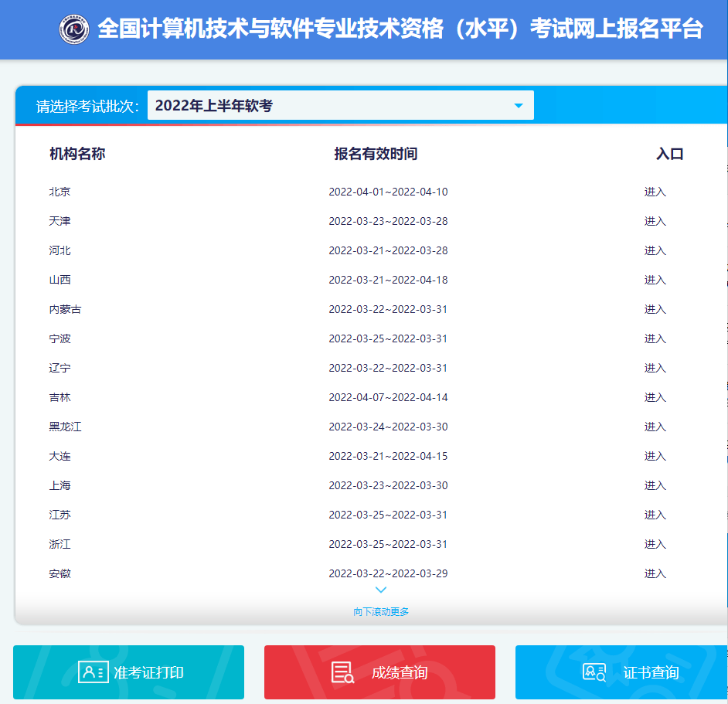Click the exam platform logo emblem

[74, 29]
